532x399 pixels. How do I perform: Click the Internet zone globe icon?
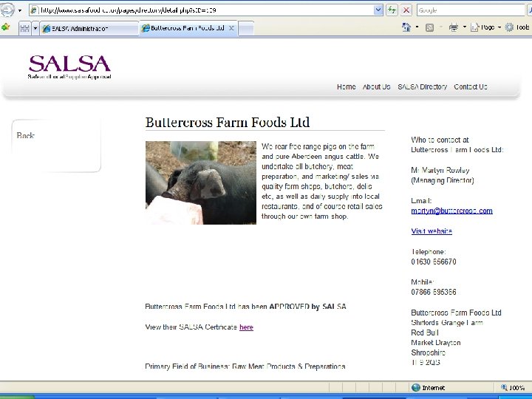point(415,387)
